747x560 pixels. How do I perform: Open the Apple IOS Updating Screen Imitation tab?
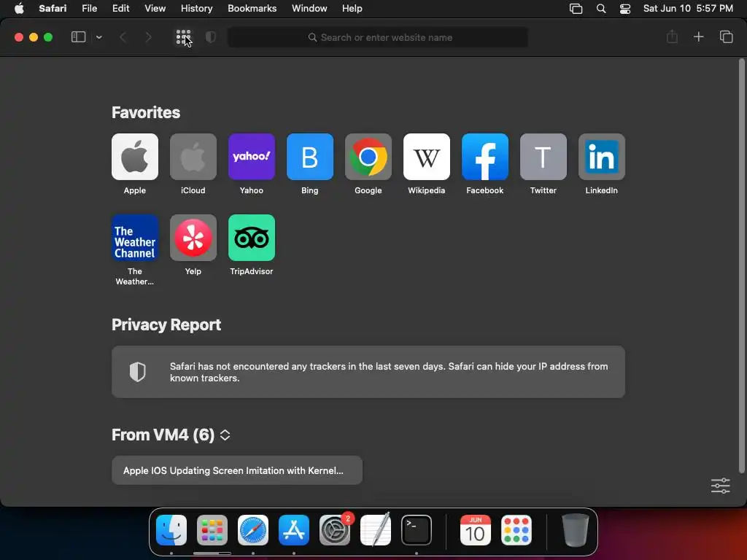(x=237, y=470)
